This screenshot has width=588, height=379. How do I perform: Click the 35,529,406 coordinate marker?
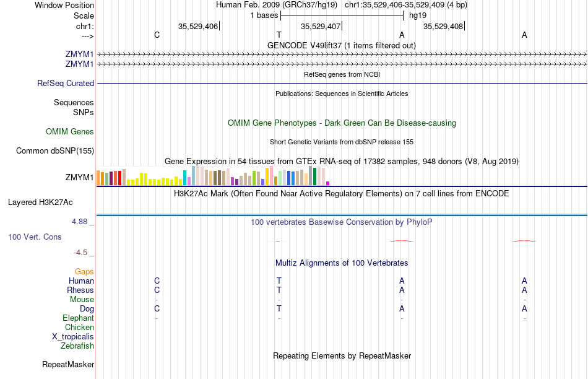pyautogui.click(x=198, y=26)
